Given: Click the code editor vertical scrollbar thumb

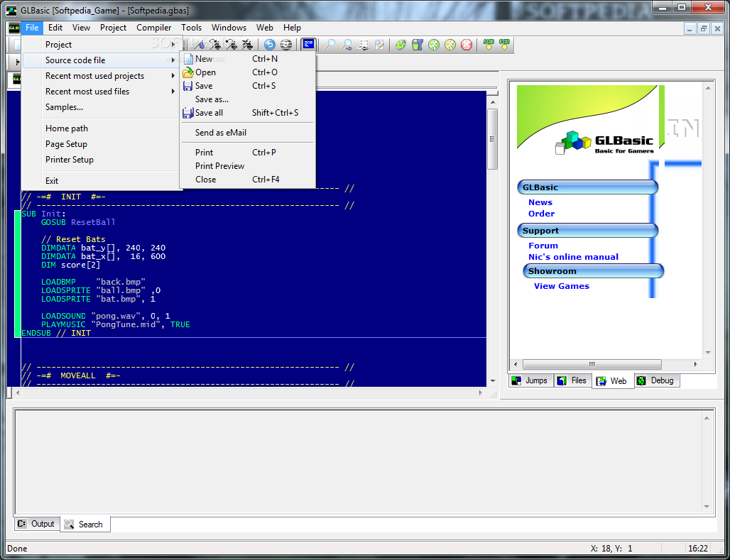Looking at the screenshot, I should point(493,138).
